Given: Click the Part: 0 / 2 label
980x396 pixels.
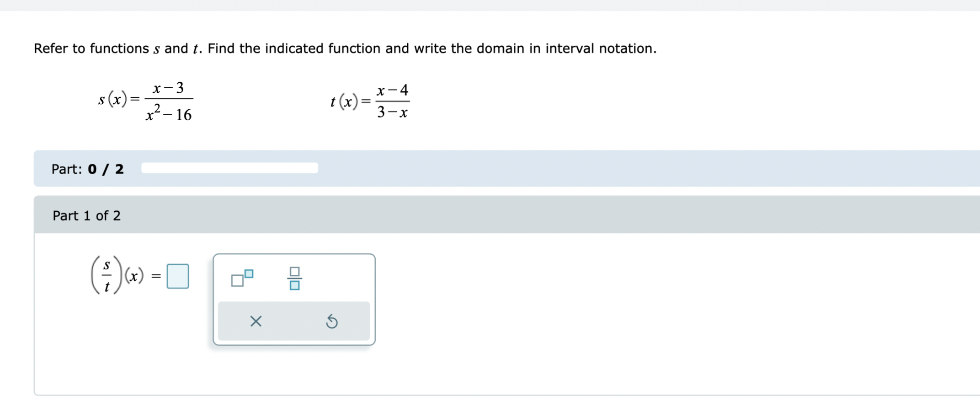Looking at the screenshot, I should 87,168.
